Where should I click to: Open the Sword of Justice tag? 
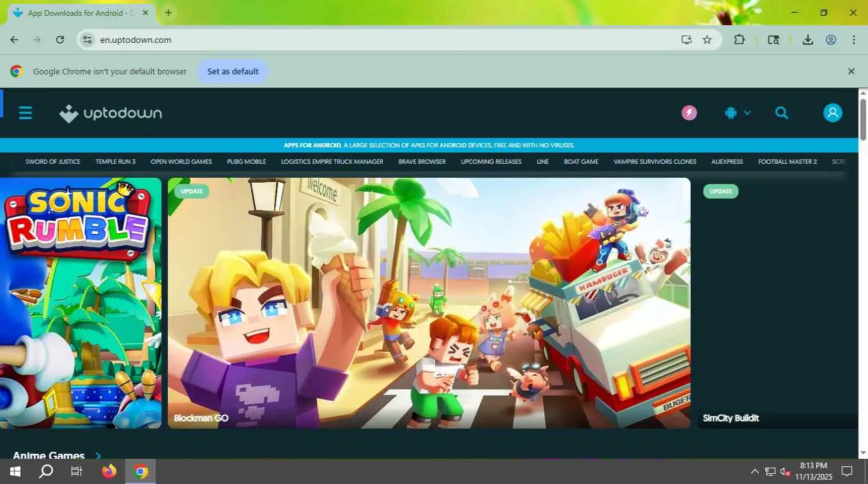point(53,162)
